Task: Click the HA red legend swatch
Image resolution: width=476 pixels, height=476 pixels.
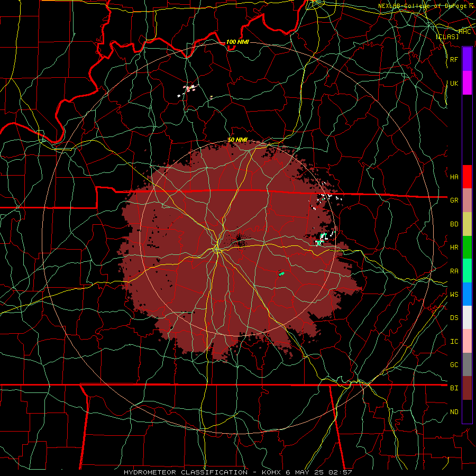Action: coord(467,177)
